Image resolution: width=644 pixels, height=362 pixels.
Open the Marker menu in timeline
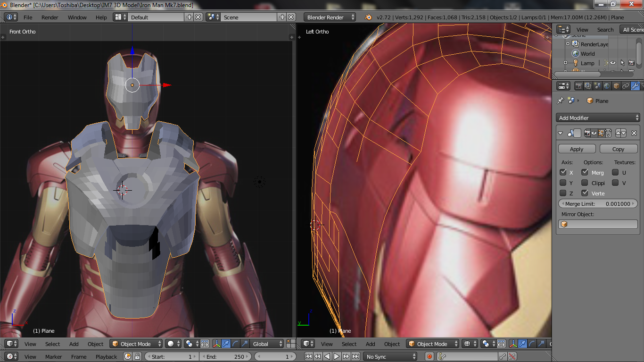[54, 357]
